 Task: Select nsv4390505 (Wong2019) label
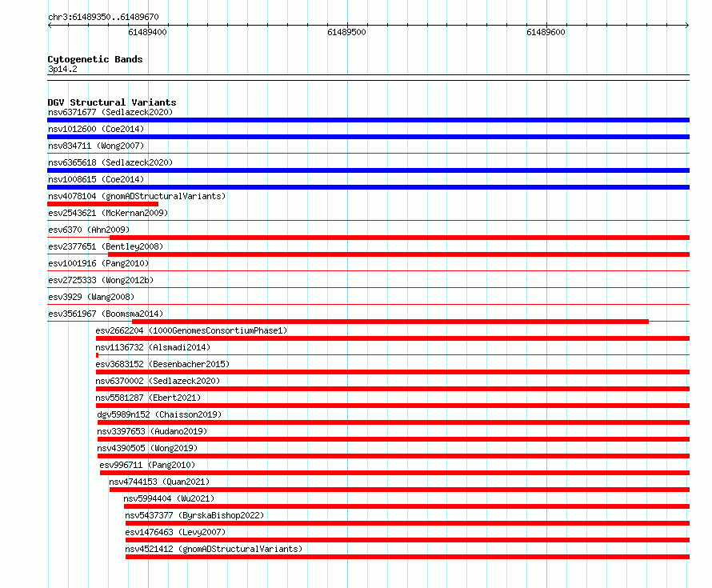click(x=147, y=448)
